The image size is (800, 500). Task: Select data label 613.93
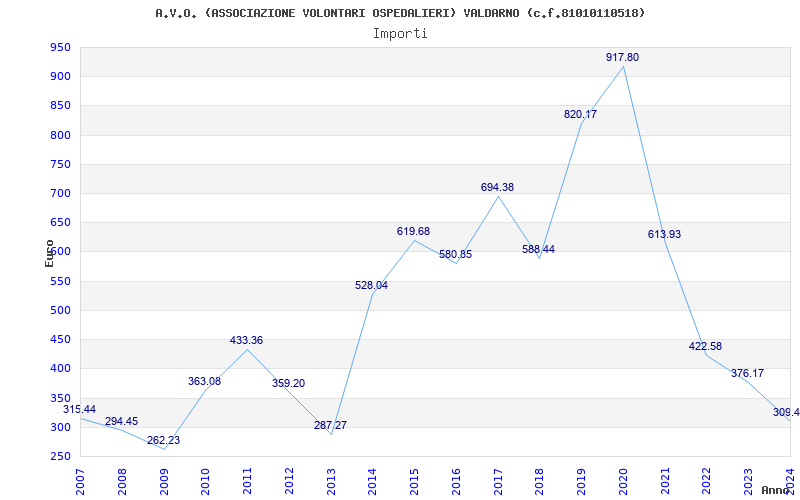664,234
